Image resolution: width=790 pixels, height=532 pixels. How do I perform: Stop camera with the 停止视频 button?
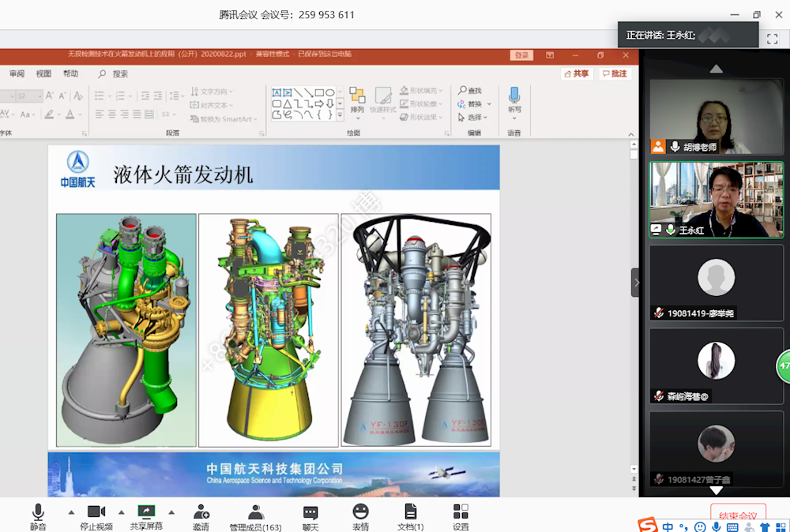[x=96, y=515]
